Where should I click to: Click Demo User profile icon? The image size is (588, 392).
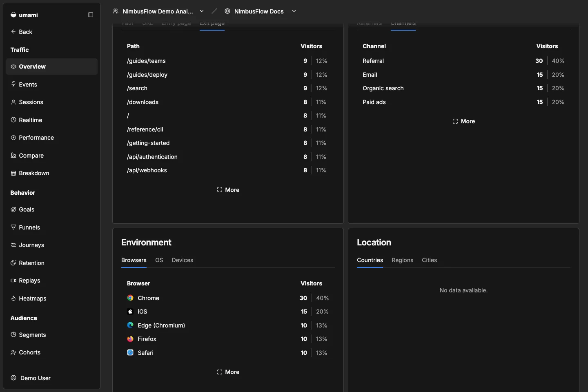(x=13, y=378)
